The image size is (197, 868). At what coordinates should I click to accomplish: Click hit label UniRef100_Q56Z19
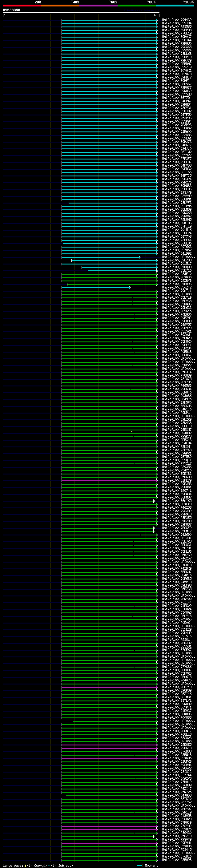(177, 836)
